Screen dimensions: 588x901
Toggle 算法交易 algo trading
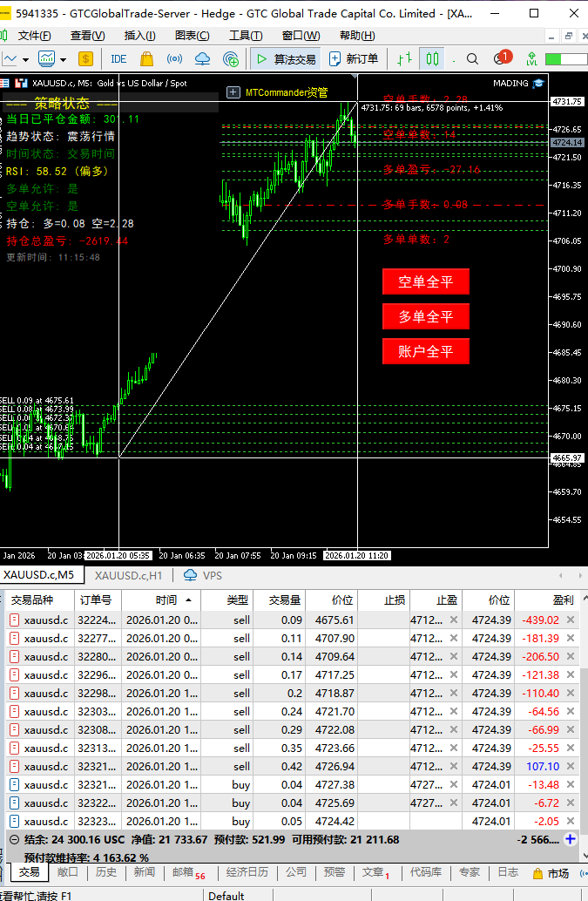point(286,58)
